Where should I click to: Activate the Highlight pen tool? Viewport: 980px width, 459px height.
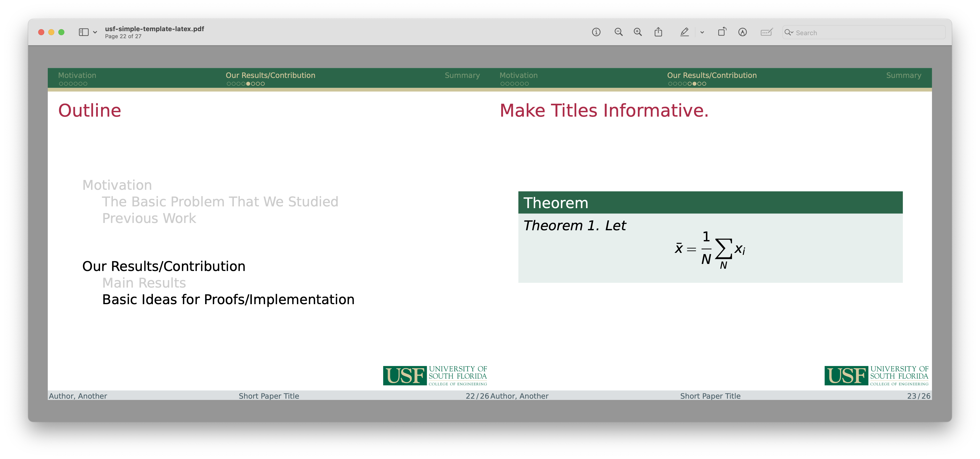[684, 32]
